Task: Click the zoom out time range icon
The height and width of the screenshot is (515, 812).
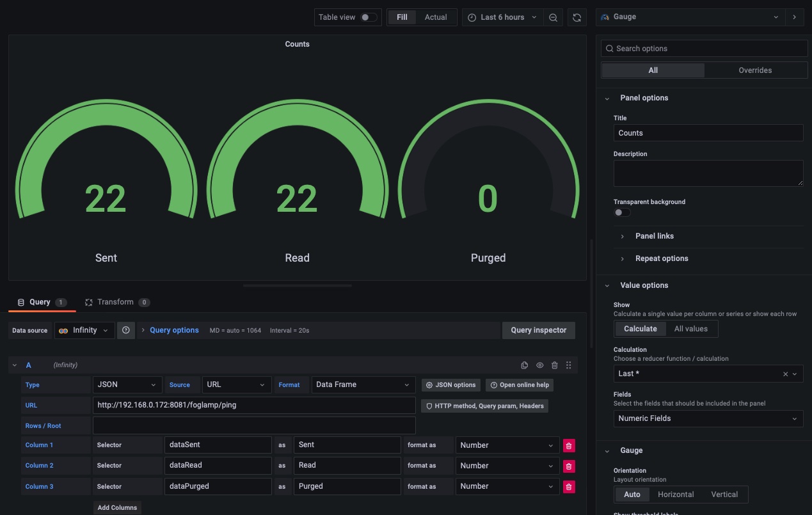Action: click(x=553, y=17)
